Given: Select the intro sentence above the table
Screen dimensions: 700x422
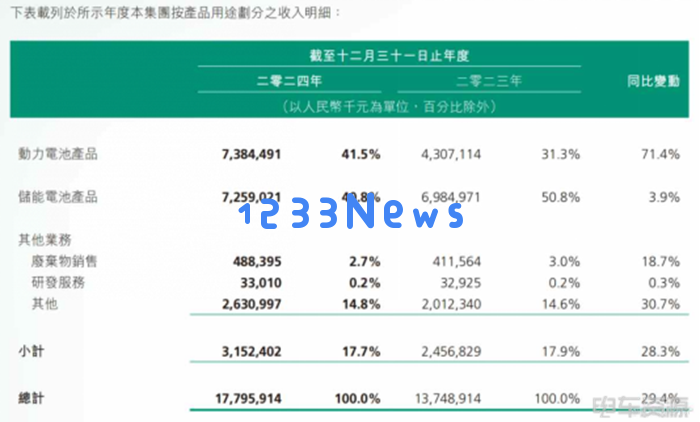Looking at the screenshot, I should pyautogui.click(x=175, y=13).
